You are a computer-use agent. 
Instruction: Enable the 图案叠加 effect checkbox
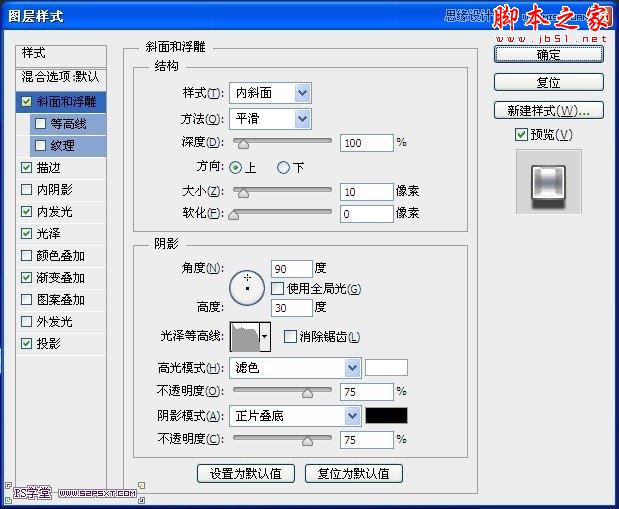pos(26,300)
